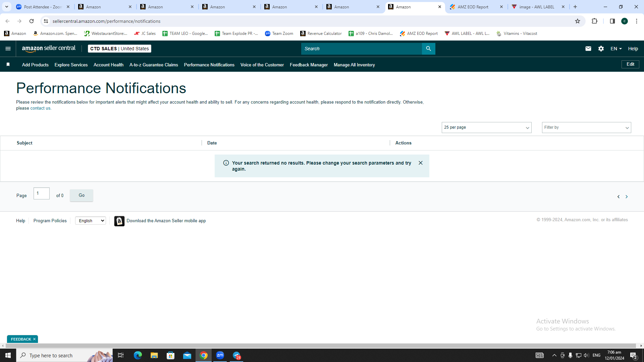The width and height of the screenshot is (644, 362).
Task: Open the messages envelope icon
Action: 588,49
